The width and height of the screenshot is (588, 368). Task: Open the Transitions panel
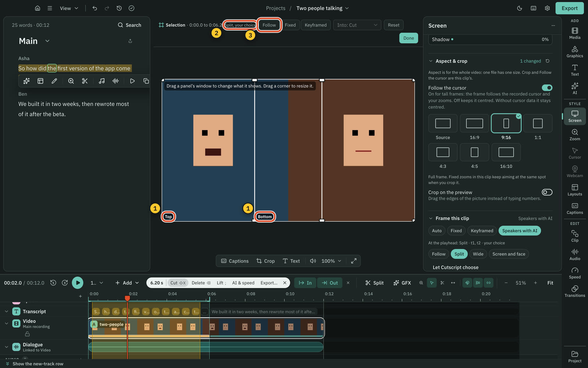575,291
